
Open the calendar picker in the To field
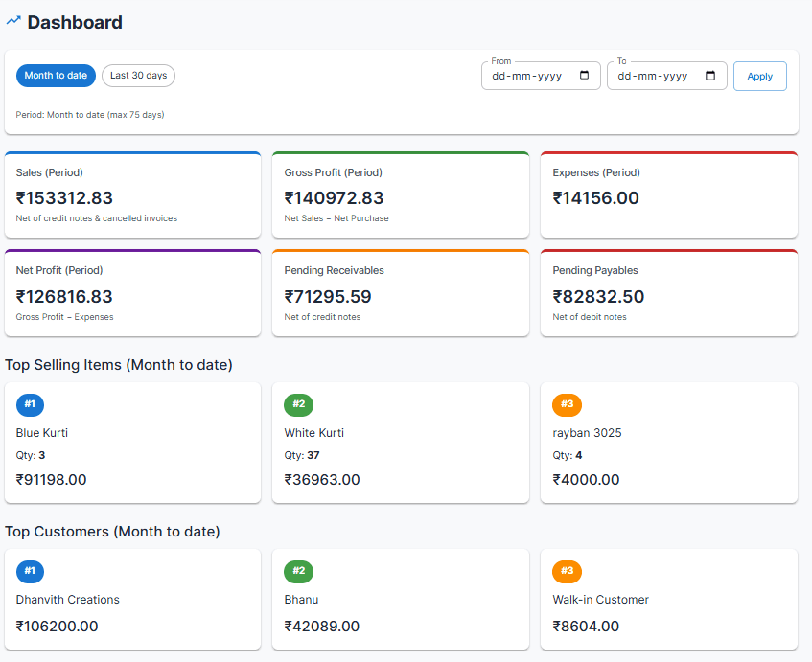pyautogui.click(x=708, y=75)
